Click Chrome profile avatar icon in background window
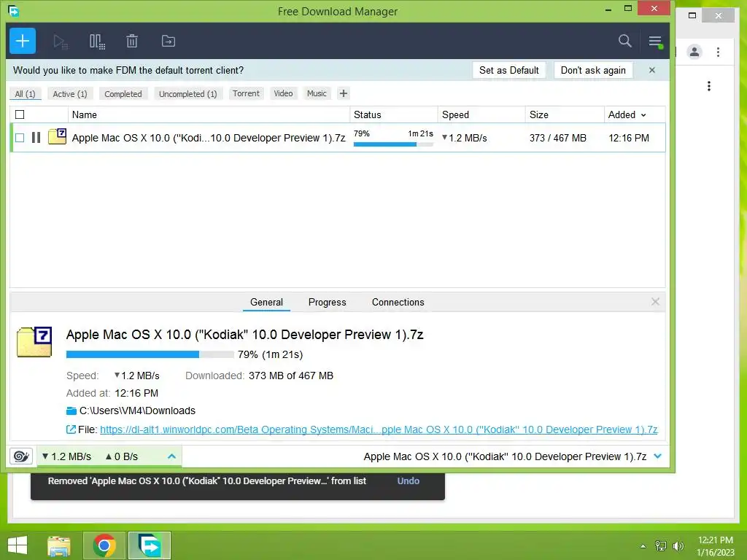Image resolution: width=747 pixels, height=560 pixels. point(694,52)
